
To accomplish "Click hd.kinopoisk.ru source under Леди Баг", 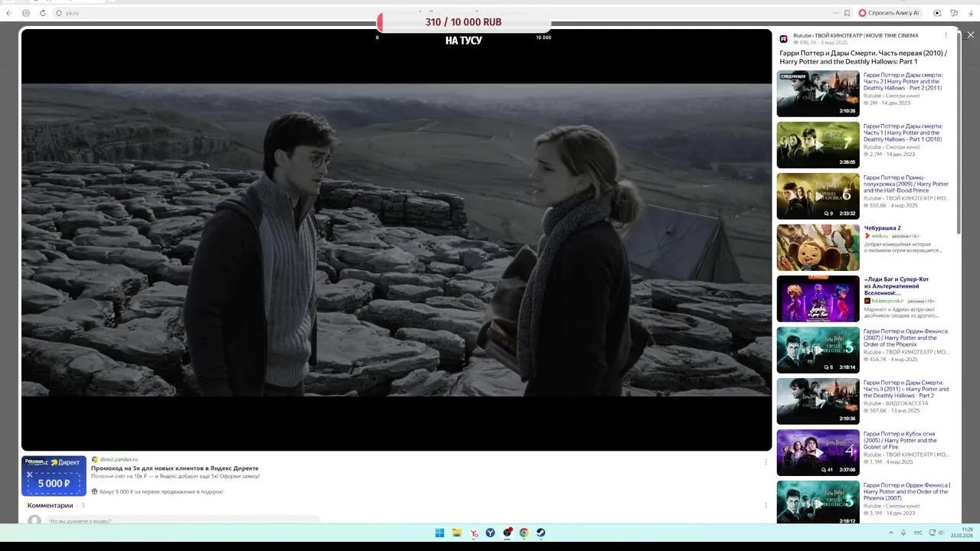I will (887, 301).
